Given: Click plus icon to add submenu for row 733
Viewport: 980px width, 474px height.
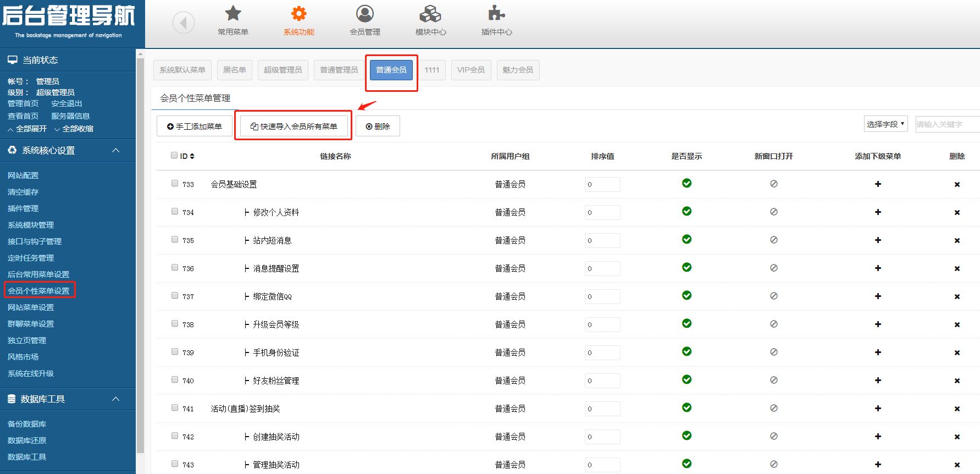Looking at the screenshot, I should click(x=878, y=184).
